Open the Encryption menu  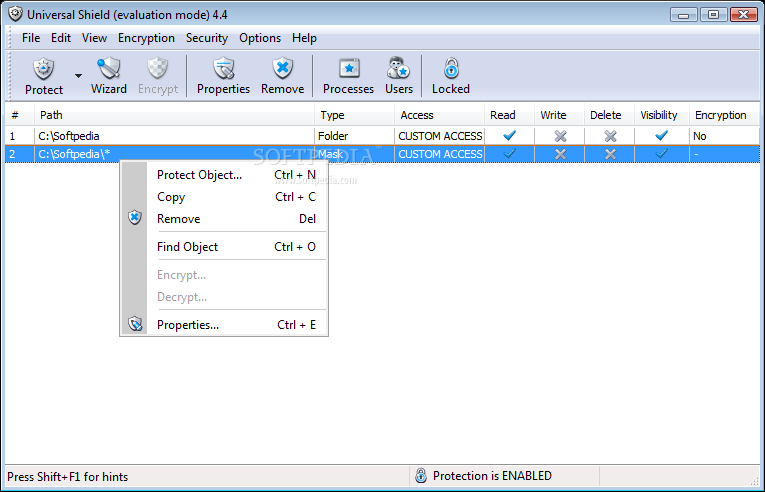pos(146,38)
